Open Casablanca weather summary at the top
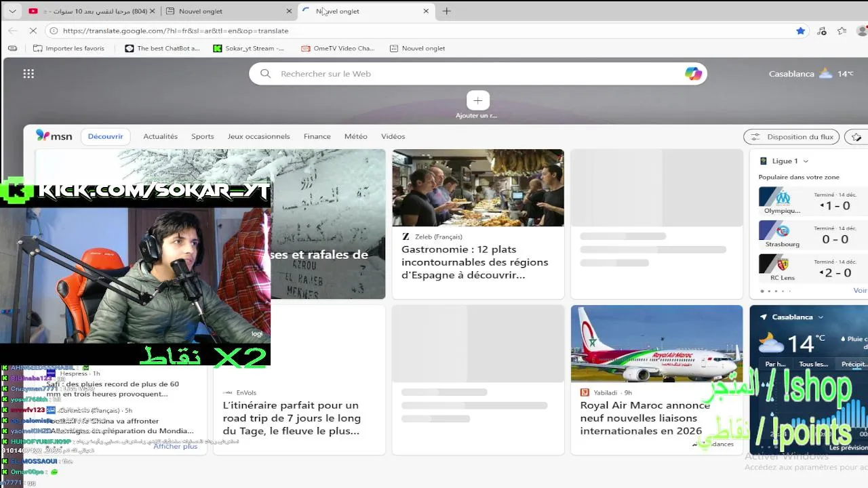Image resolution: width=868 pixels, height=488 pixels. pyautogui.click(x=811, y=74)
